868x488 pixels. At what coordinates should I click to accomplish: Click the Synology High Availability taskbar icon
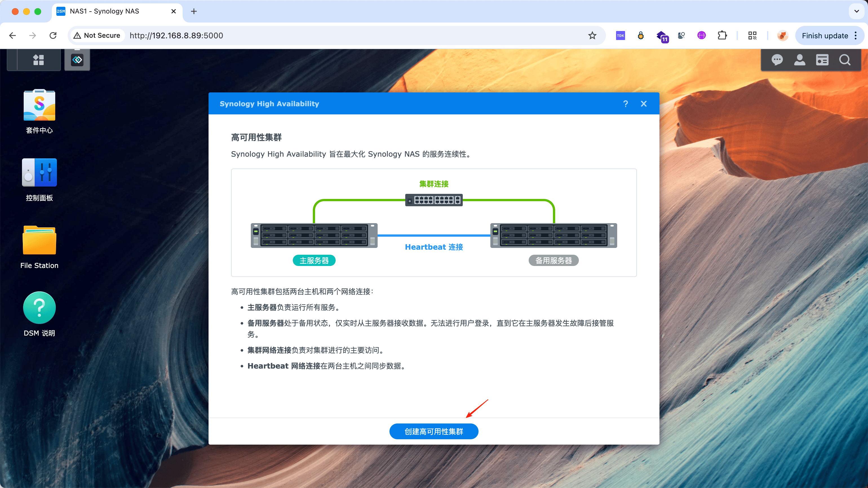click(x=77, y=60)
